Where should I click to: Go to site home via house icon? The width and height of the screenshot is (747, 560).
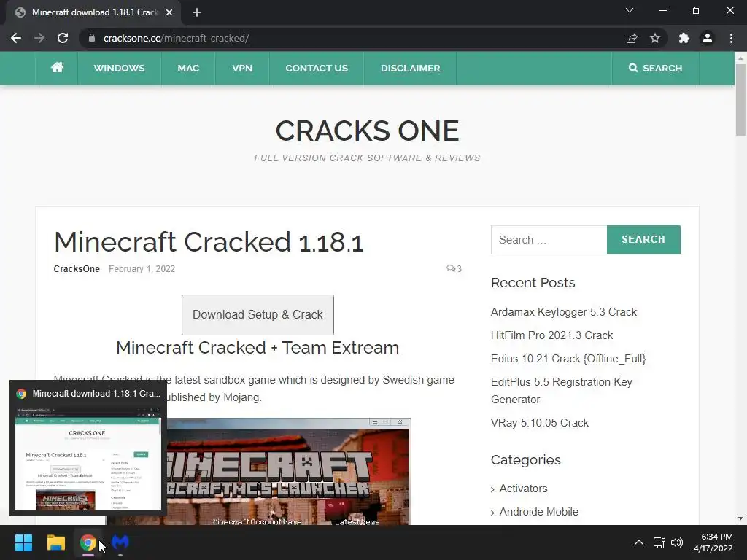point(57,68)
